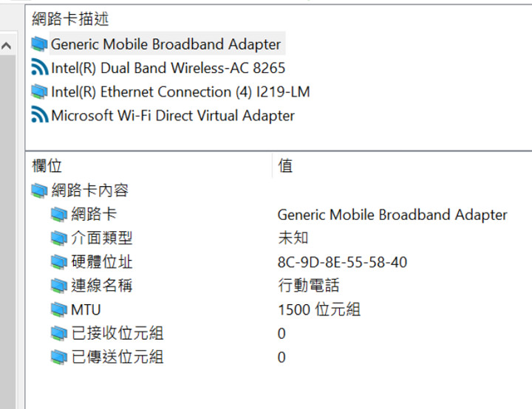Click the Generic Mobile Broadband Adapter icon
This screenshot has height=409, width=532.
point(39,44)
